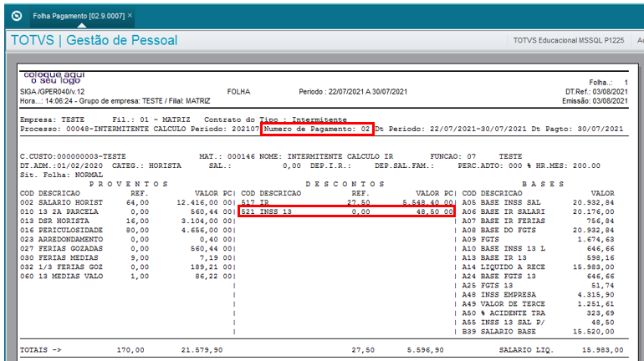Click the 21.579,90 proventos total
The width and height of the screenshot is (644, 361).
pos(202,350)
